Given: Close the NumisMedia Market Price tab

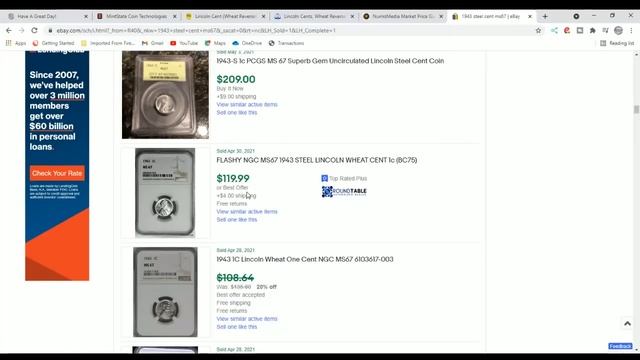Looking at the screenshot, I should click(x=441, y=16).
